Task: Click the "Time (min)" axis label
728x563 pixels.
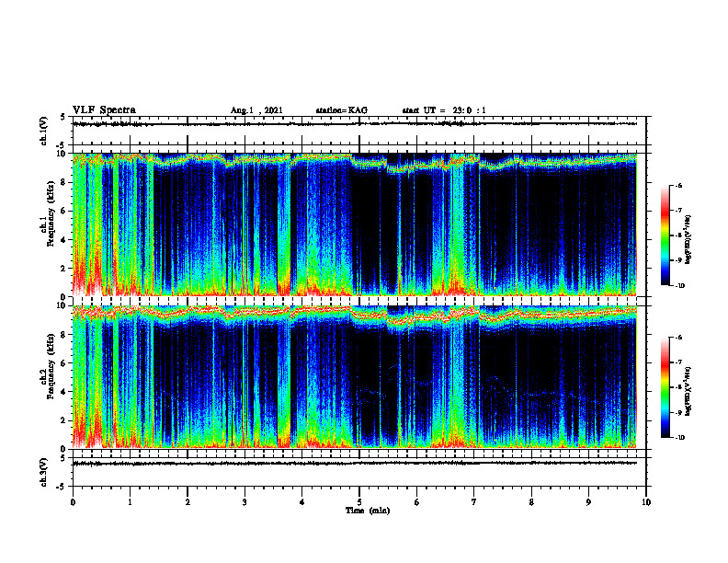Action: pos(368,511)
